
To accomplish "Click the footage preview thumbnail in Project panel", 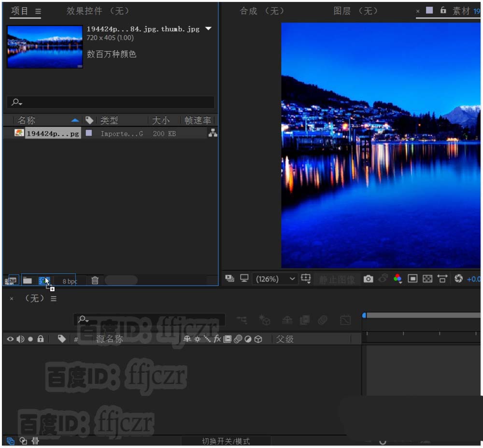I will (x=45, y=47).
